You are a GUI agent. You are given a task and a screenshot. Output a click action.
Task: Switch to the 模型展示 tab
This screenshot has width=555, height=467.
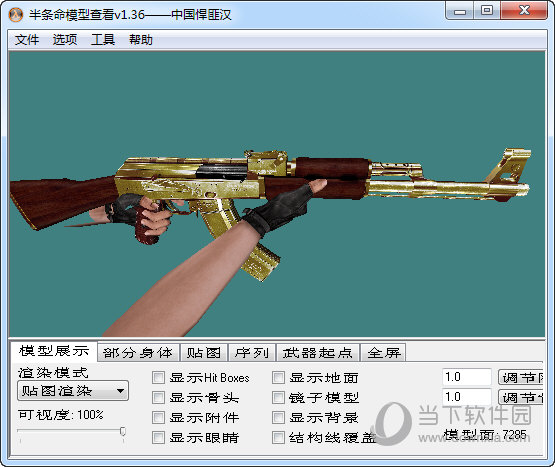(54, 351)
